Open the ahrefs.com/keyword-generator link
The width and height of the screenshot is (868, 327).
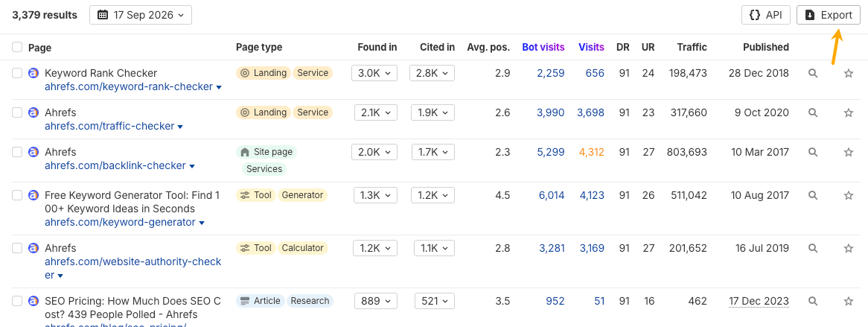[120, 222]
